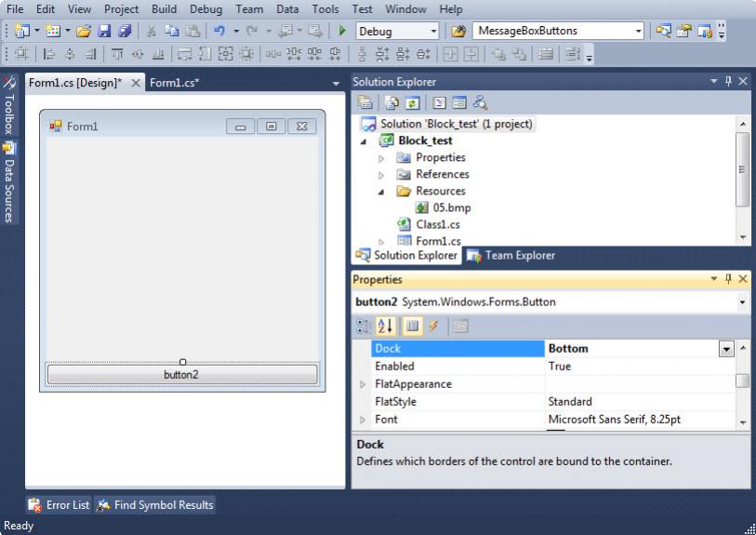
Task: Click the View Designer icon in Solution Explorer
Action: click(459, 102)
